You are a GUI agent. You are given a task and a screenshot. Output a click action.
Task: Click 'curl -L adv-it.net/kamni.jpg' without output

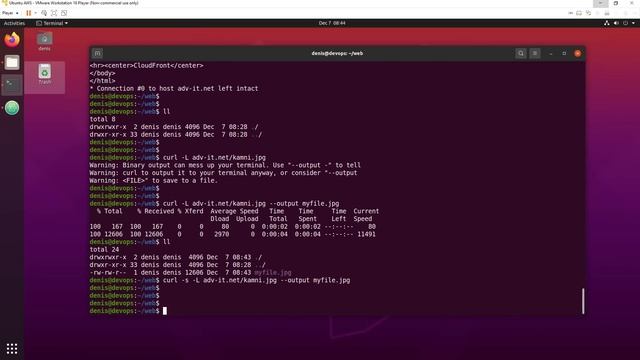point(214,158)
